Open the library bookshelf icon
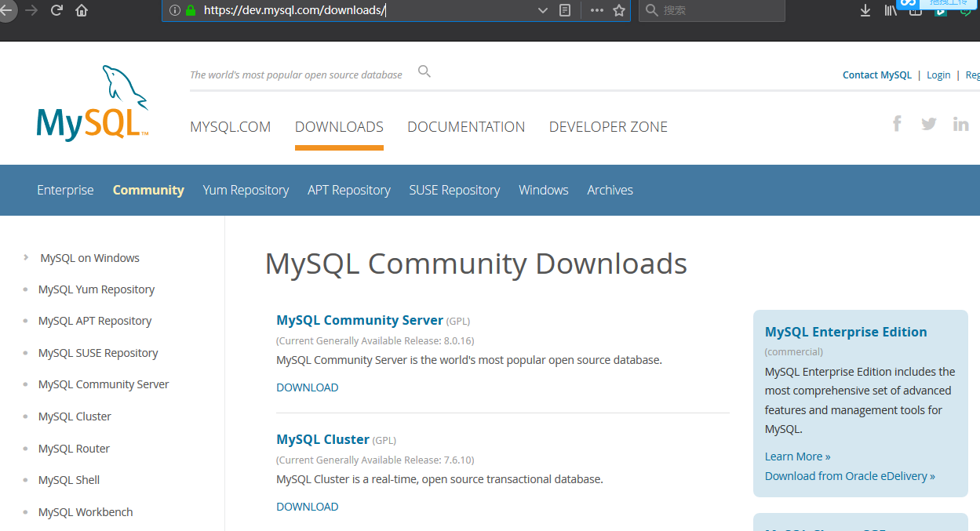 coord(891,10)
